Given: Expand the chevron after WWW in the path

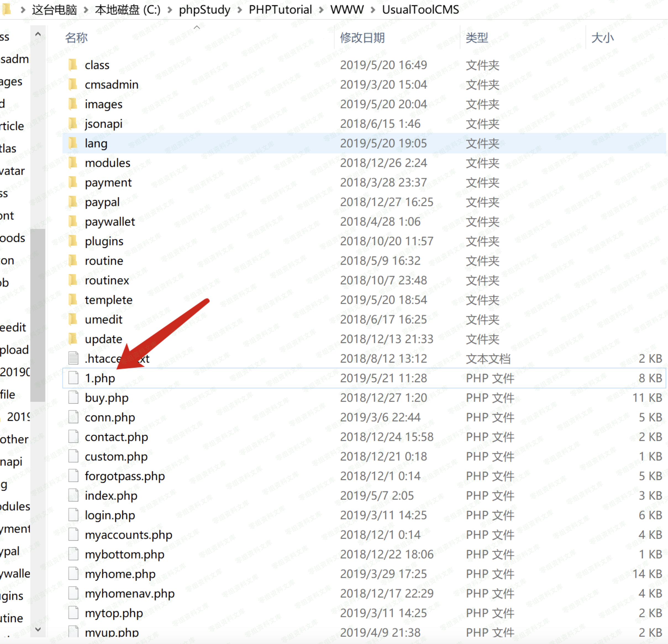Looking at the screenshot, I should pos(373,10).
